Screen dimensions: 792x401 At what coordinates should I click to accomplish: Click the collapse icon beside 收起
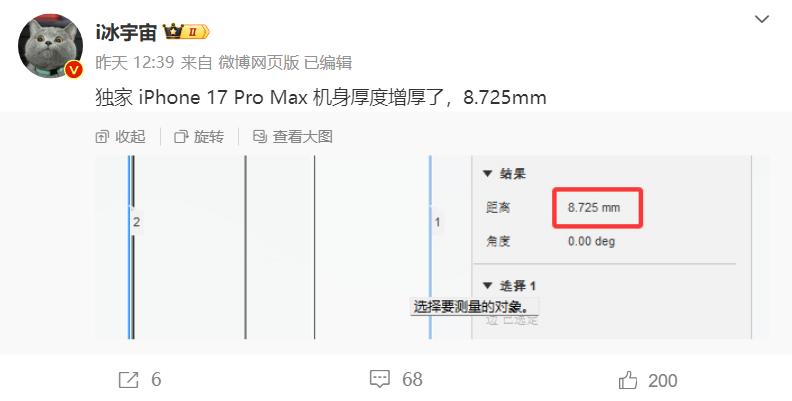click(102, 137)
